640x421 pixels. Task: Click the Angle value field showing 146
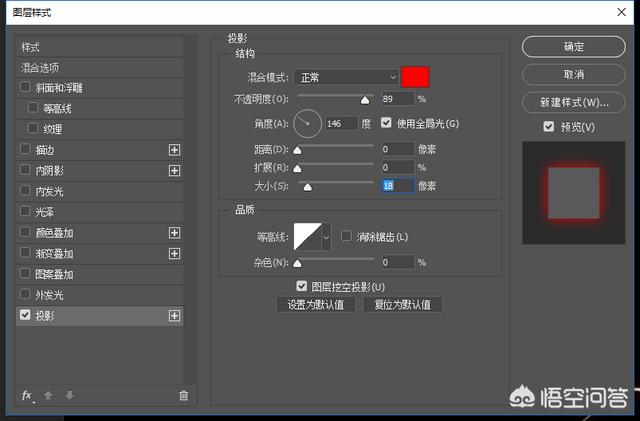342,123
